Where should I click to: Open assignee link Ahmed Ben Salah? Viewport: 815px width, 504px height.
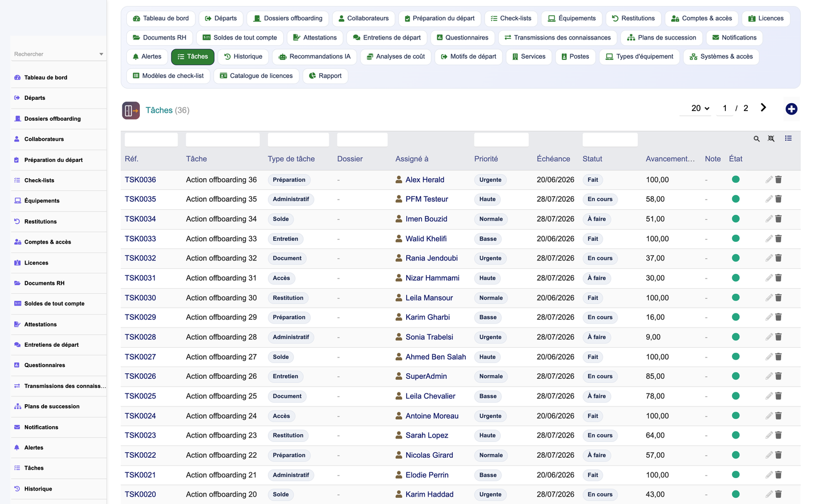435,357
